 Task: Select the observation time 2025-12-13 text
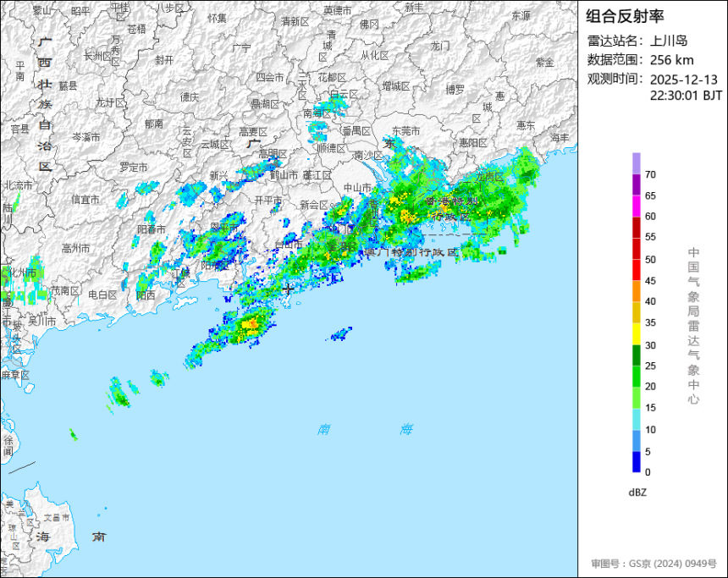point(683,80)
